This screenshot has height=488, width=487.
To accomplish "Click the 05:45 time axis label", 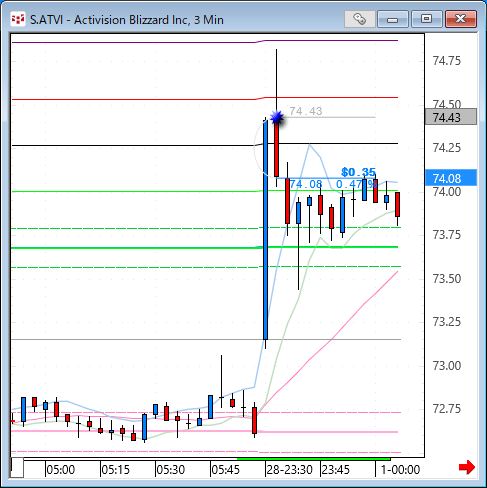I will pyautogui.click(x=226, y=470).
